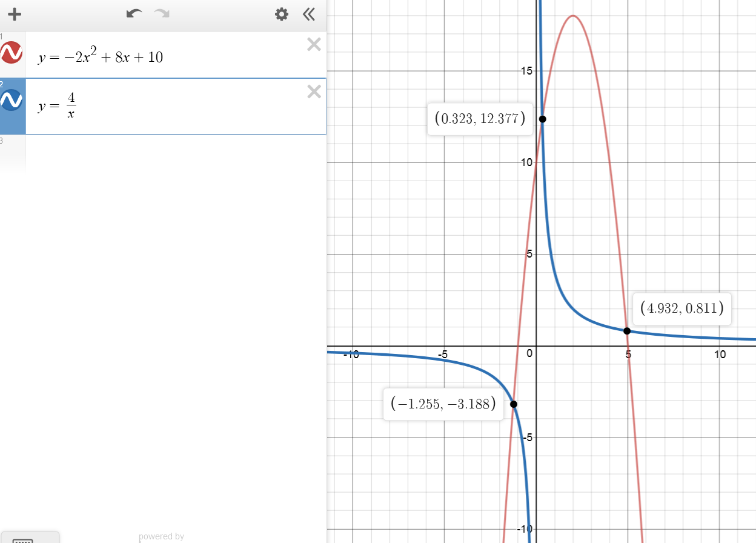Image resolution: width=756 pixels, height=543 pixels.
Task: Click the peak of the red parabola
Action: point(572,16)
